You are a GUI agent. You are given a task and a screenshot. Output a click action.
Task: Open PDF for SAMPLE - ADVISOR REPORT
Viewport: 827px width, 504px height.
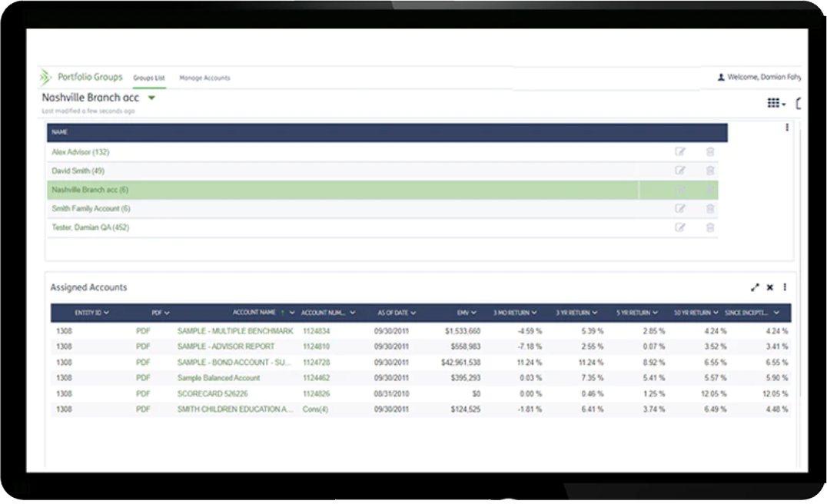tap(142, 346)
